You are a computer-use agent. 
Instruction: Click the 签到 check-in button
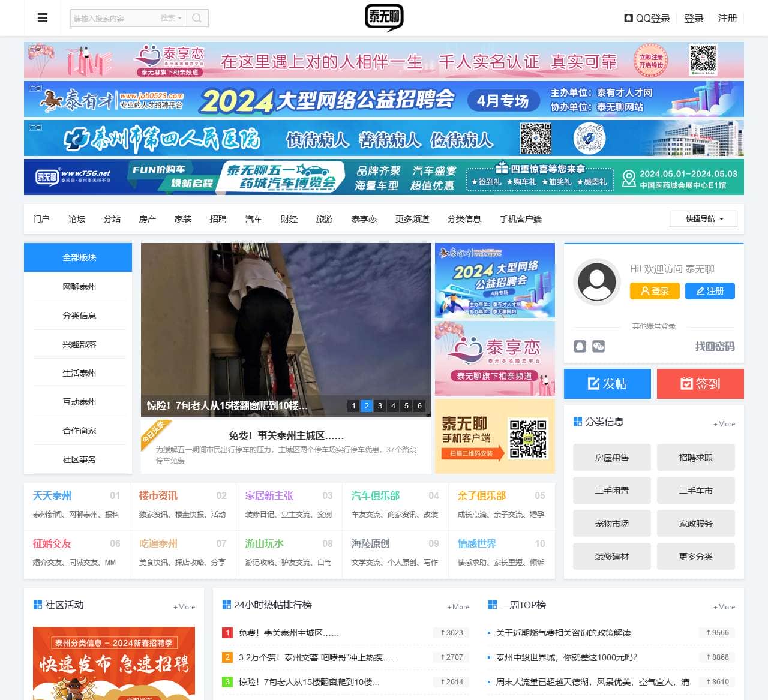(x=700, y=384)
